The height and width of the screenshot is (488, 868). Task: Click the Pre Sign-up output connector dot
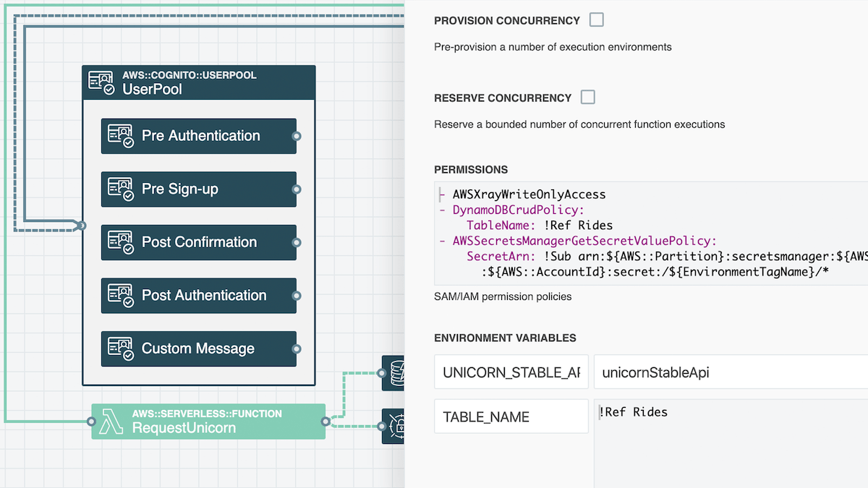[296, 189]
